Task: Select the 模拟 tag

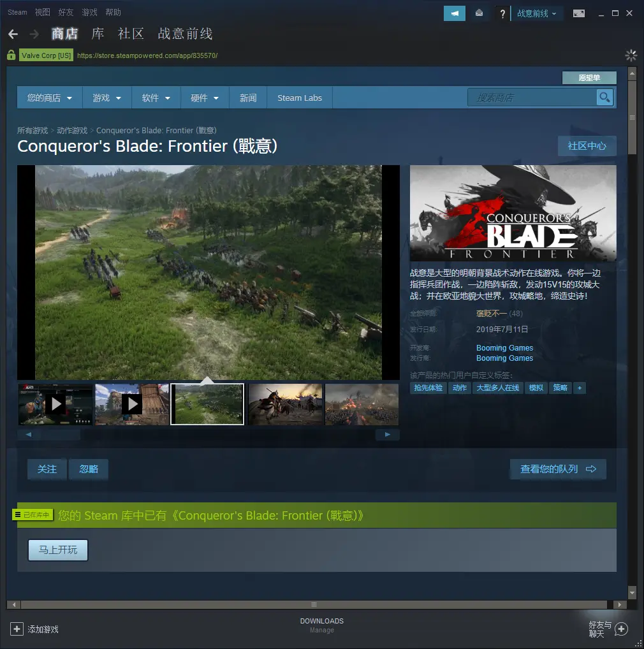Action: point(536,388)
